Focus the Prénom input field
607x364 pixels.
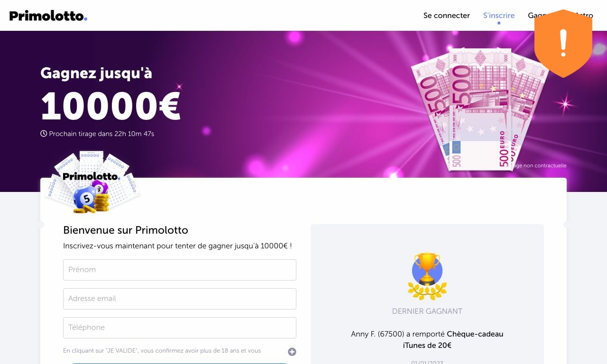click(x=180, y=270)
